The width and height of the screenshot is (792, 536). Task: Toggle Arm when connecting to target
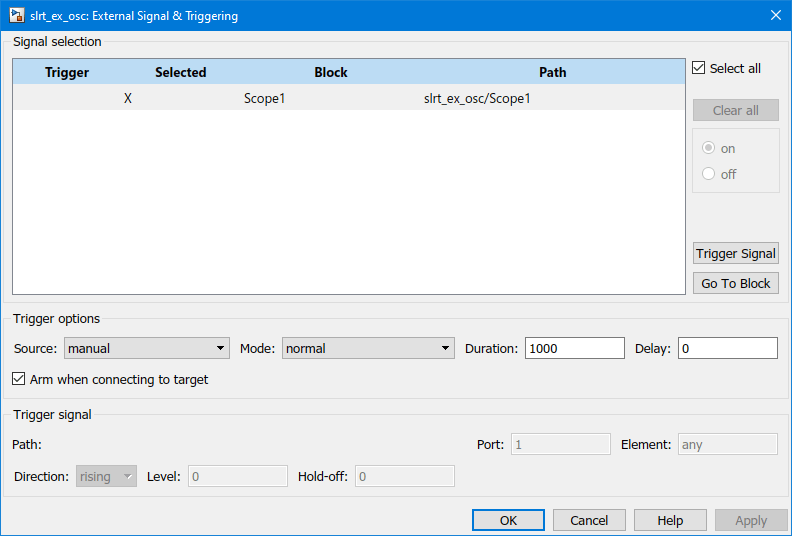tap(19, 380)
